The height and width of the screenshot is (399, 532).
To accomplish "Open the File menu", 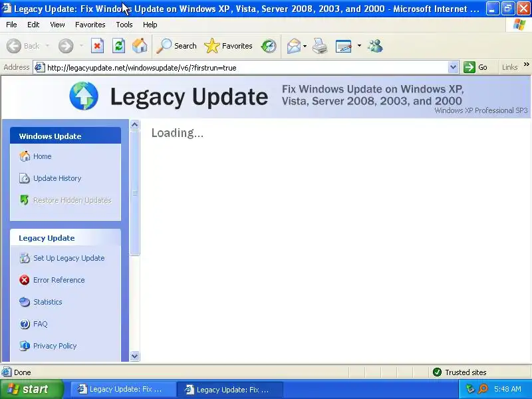I will coord(11,25).
